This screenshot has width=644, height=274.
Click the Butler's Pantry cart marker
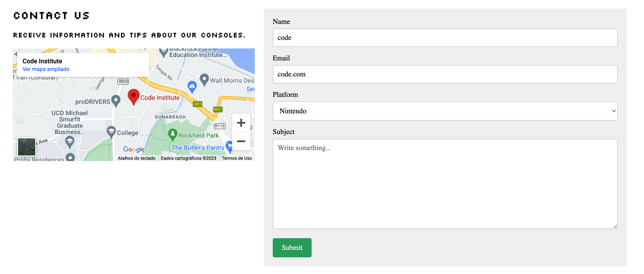coord(229,146)
